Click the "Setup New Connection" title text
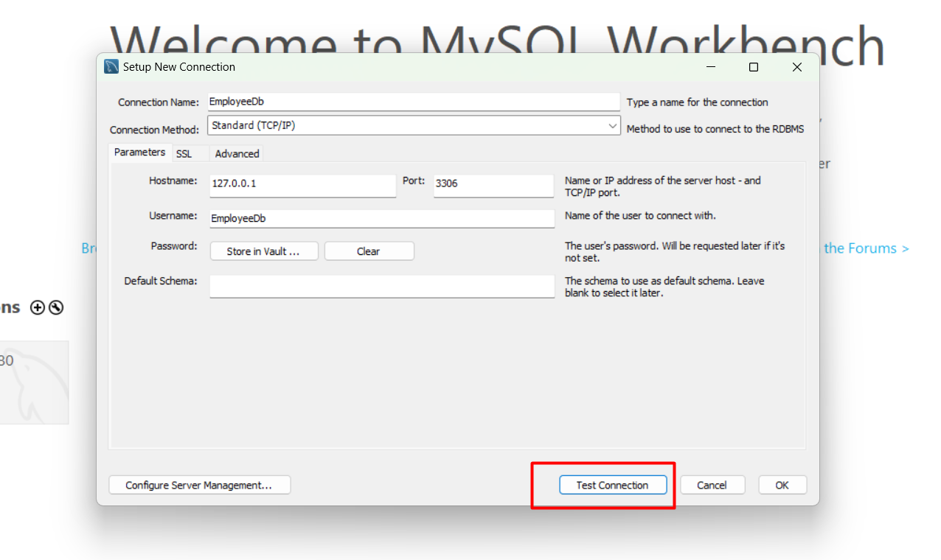This screenshot has height=560, width=941. click(x=179, y=67)
